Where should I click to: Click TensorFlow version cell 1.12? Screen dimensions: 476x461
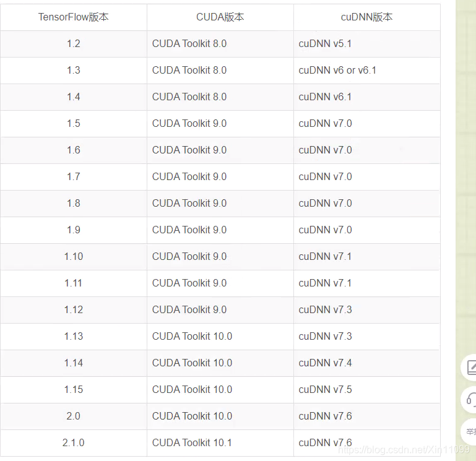74,309
